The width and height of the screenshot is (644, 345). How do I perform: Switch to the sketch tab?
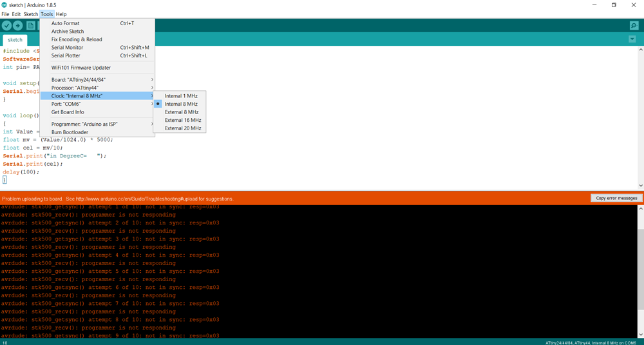pos(15,40)
